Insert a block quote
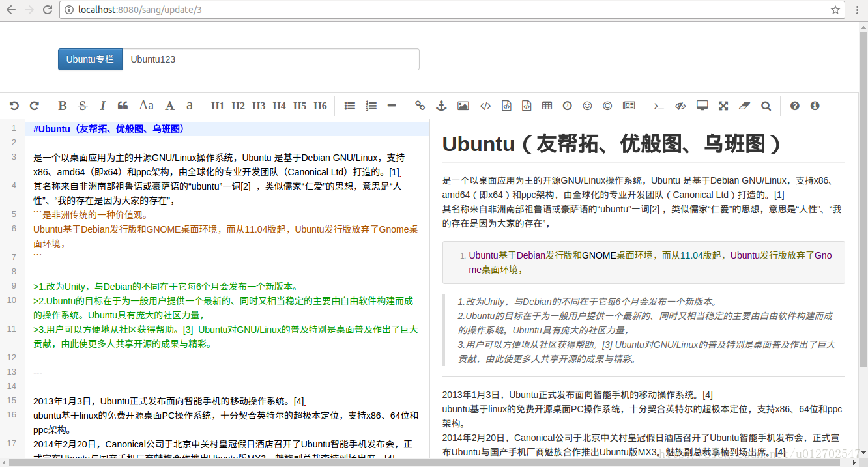The image size is (868, 467). point(123,106)
